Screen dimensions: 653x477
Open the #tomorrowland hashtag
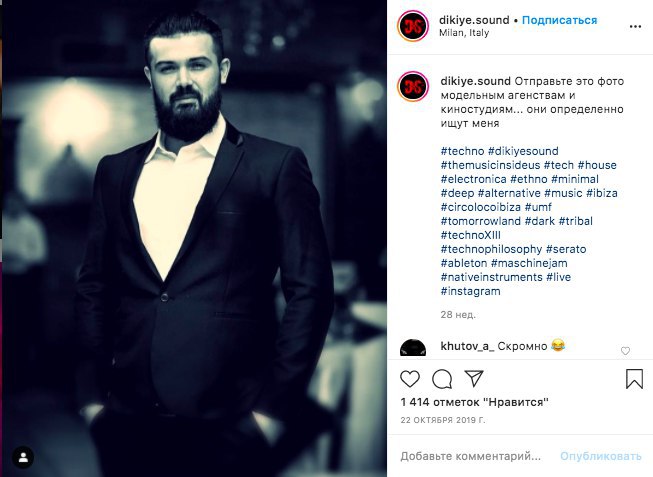pos(481,221)
